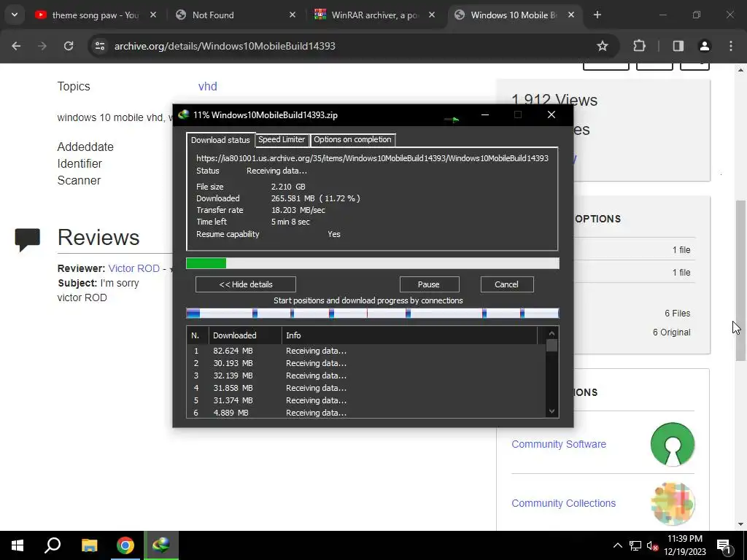Select connection row with 31.374 MB
747x560 pixels.
click(366, 400)
